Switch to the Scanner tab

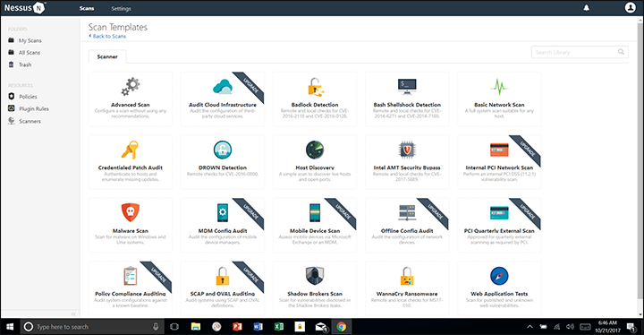point(107,56)
